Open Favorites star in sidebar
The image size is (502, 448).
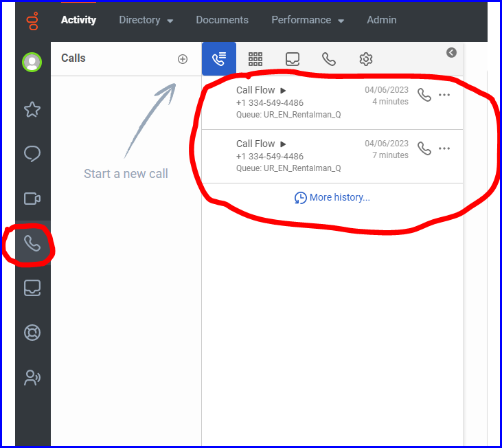pos(32,109)
